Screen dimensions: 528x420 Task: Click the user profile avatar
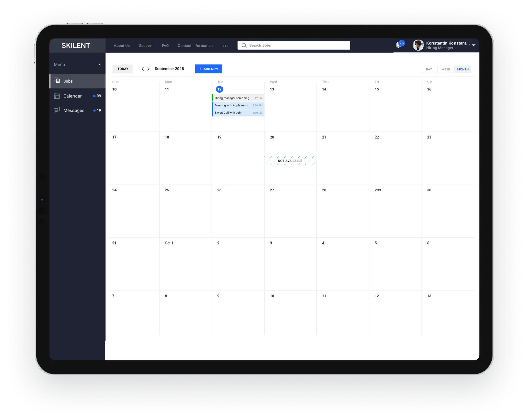(418, 45)
